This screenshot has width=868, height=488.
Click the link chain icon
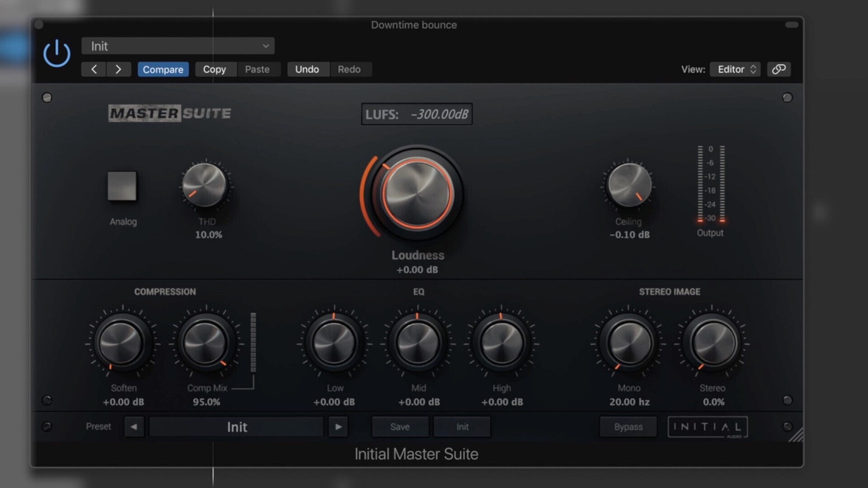click(778, 69)
